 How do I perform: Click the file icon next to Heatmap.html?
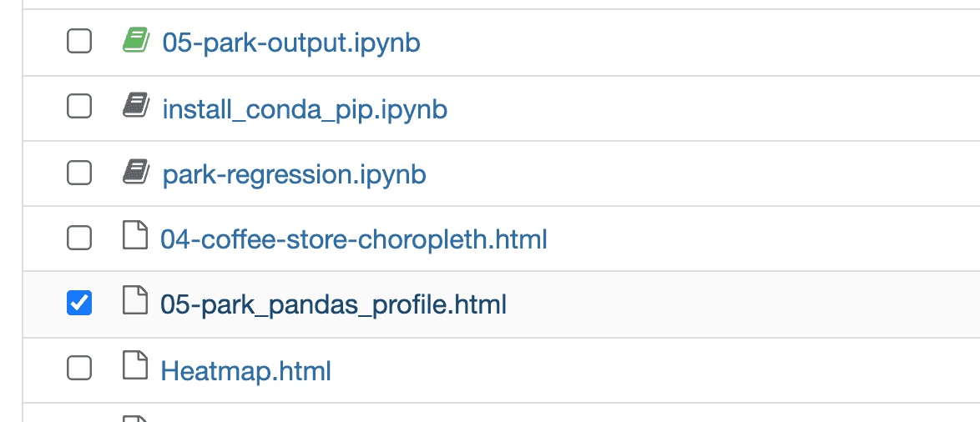(x=134, y=368)
